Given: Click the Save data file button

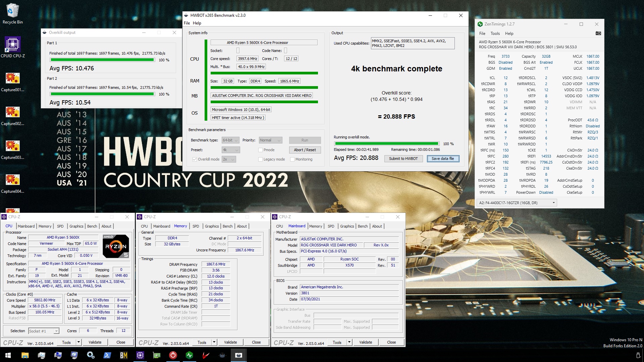Looking at the screenshot, I should pos(443,159).
